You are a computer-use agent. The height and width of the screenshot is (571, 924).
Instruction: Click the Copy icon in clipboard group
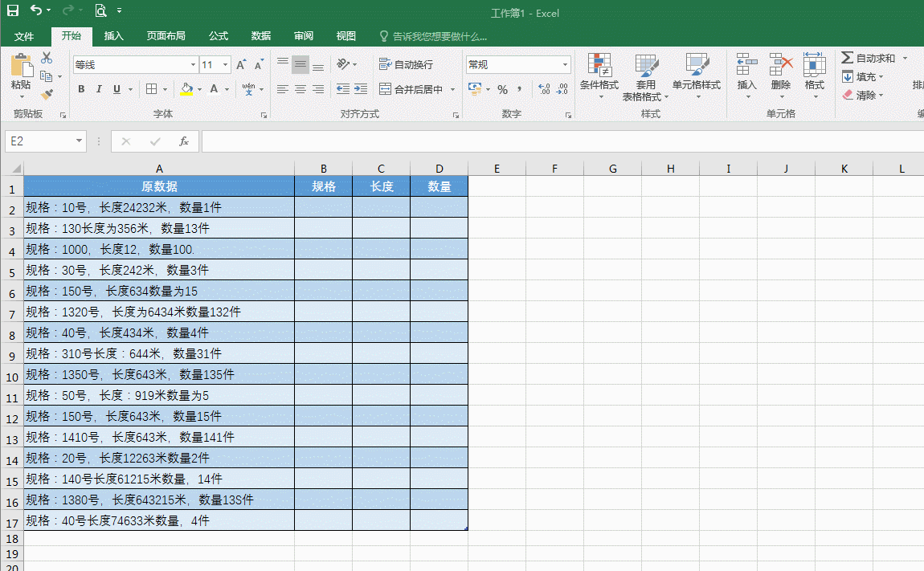click(x=46, y=76)
